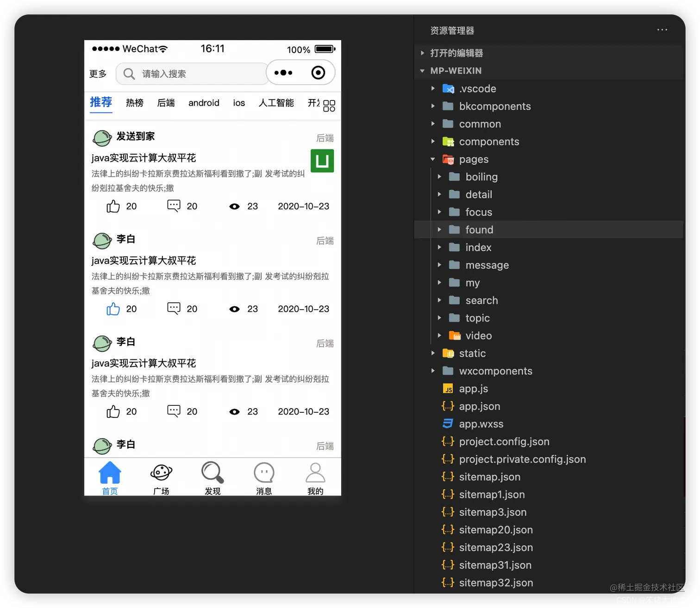Collapse the pages folder

point(432,159)
